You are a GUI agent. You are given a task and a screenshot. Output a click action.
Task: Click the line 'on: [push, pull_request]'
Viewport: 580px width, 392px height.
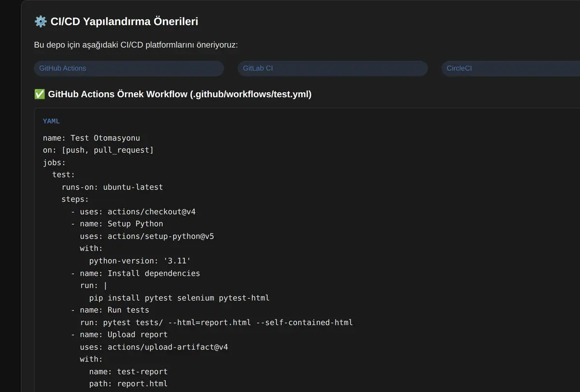tap(98, 150)
